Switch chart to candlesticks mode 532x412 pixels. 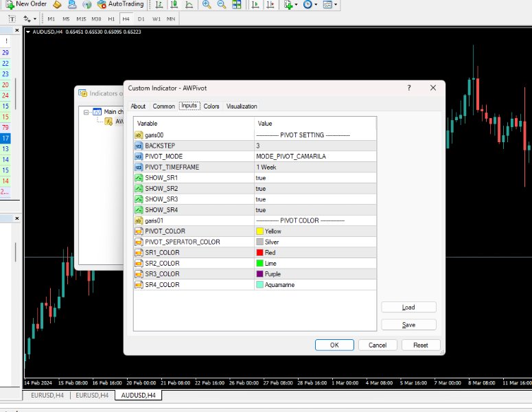(x=174, y=4)
